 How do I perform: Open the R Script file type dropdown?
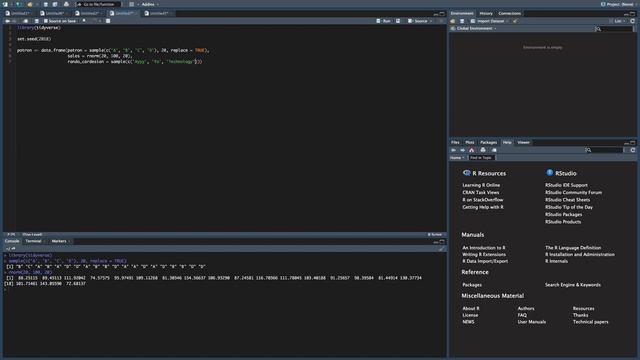pyautogui.click(x=435, y=235)
